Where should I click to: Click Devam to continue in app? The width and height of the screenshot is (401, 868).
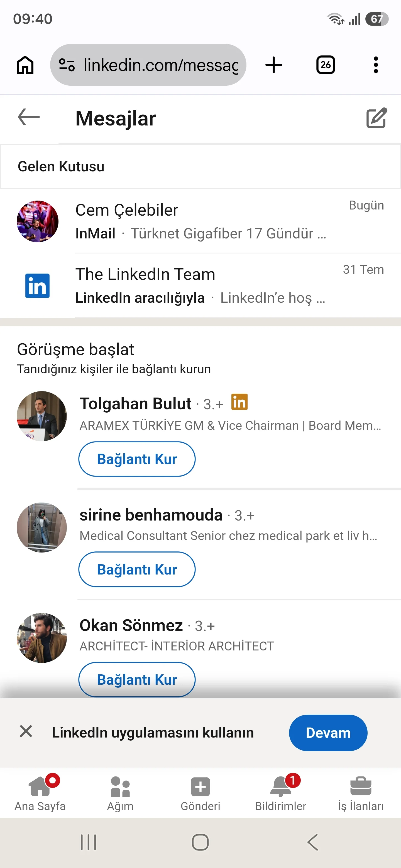[x=328, y=733]
